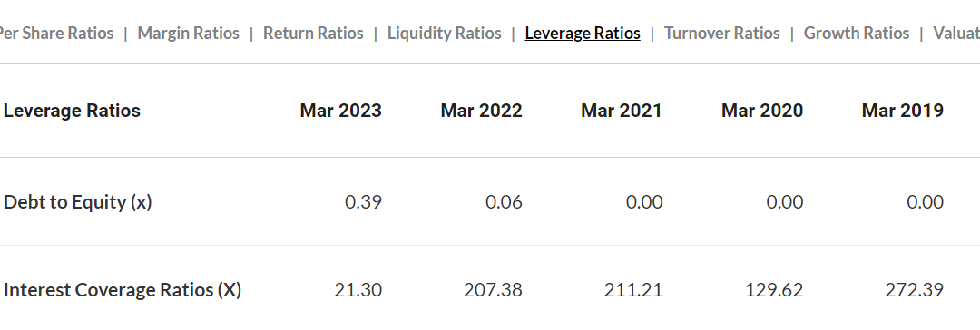Click the Debt to Equity (x) row label

(77, 202)
